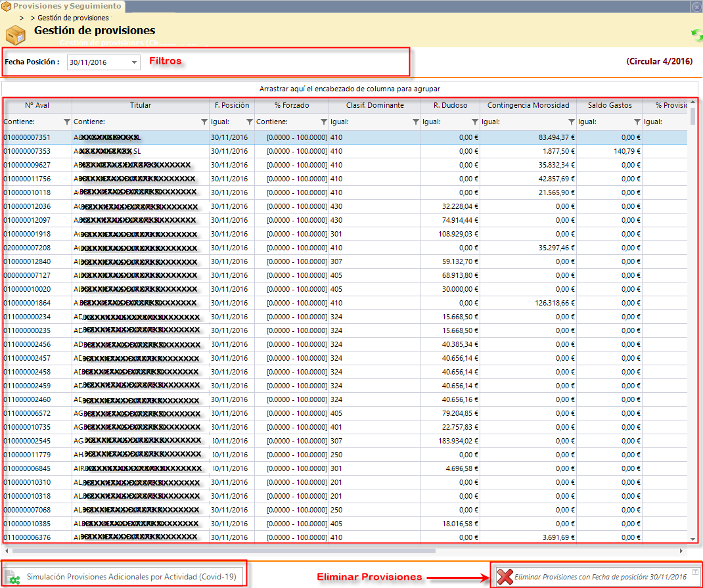The width and height of the screenshot is (703, 588).
Task: Click R. Dudoso value 32.228,04 €
Action: pyautogui.click(x=460, y=206)
